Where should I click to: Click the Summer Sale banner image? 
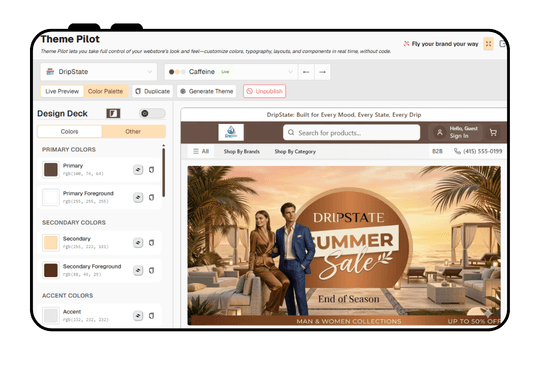344,245
